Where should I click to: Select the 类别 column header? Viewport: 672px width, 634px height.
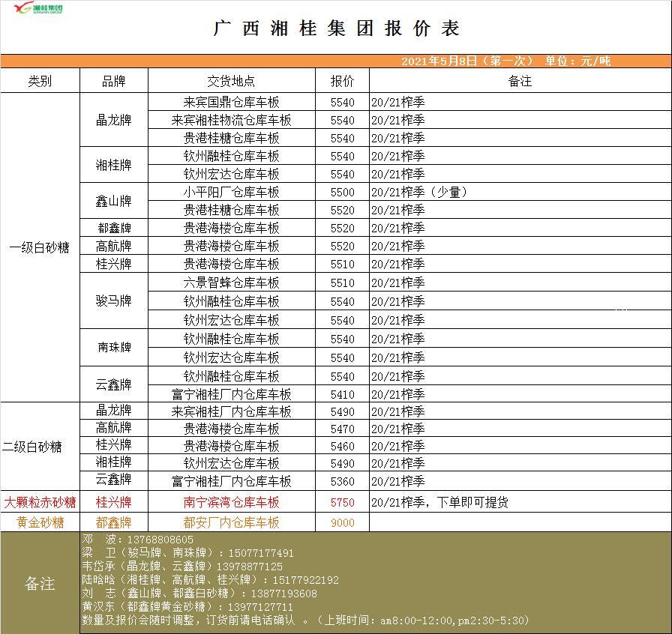pyautogui.click(x=40, y=81)
